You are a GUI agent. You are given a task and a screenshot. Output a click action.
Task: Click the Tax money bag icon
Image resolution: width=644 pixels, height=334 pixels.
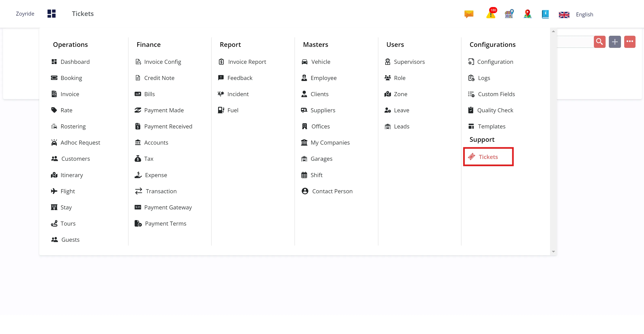(x=138, y=159)
